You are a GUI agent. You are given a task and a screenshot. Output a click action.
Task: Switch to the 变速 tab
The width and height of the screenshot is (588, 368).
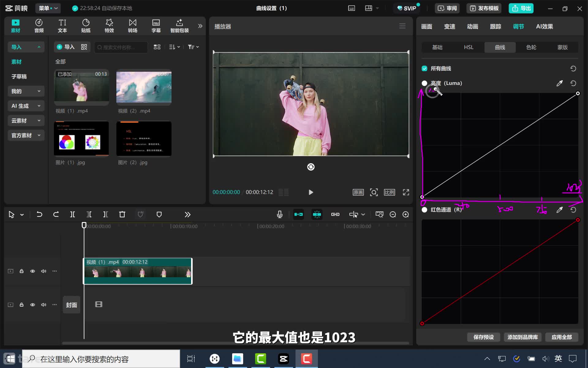pos(450,26)
